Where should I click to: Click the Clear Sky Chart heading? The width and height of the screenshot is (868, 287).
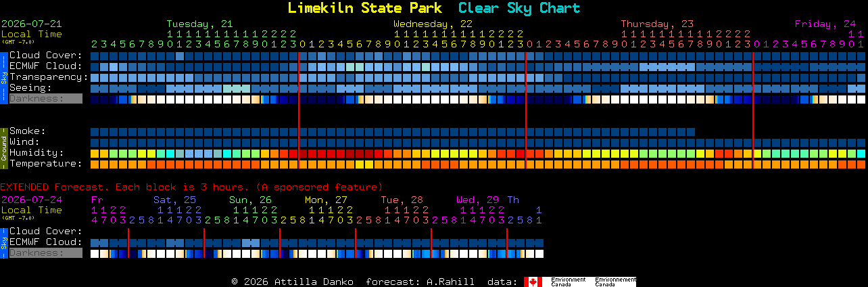(x=519, y=8)
